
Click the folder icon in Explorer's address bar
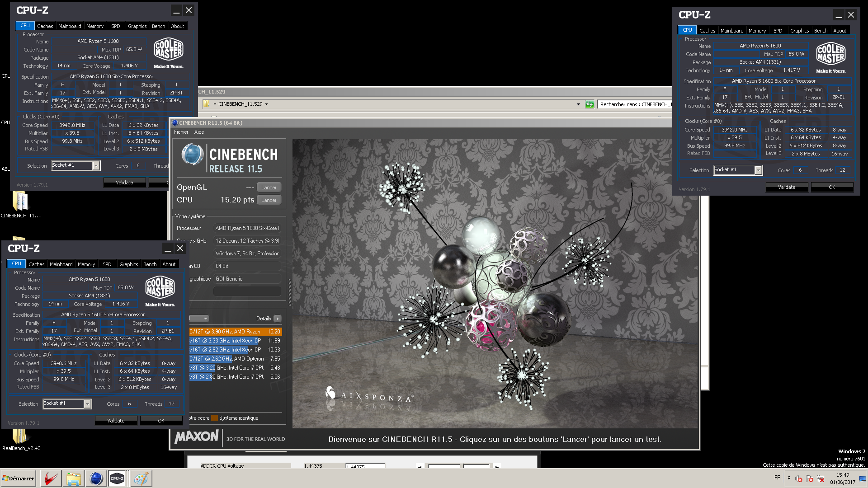tap(207, 104)
